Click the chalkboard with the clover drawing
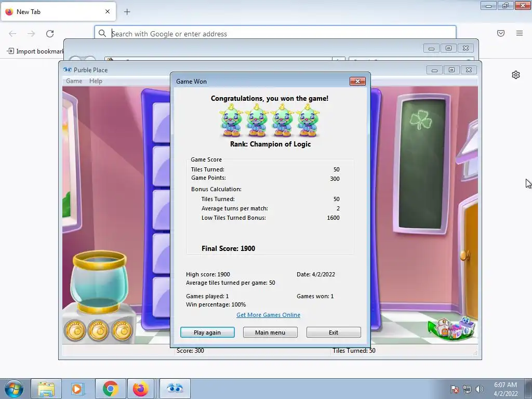This screenshot has width=532, height=399. click(x=422, y=164)
